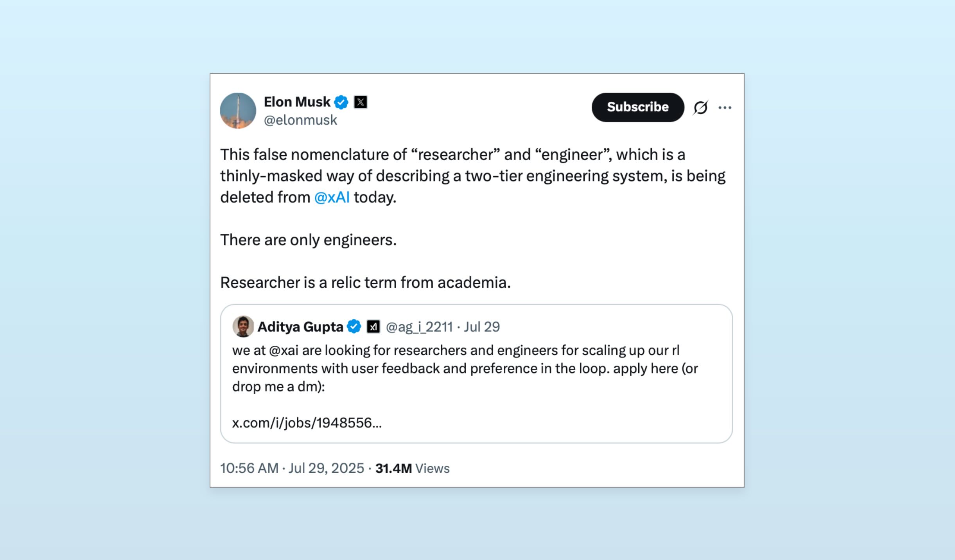The image size is (955, 560).
Task: Open the more options ellipsis menu
Action: point(726,108)
